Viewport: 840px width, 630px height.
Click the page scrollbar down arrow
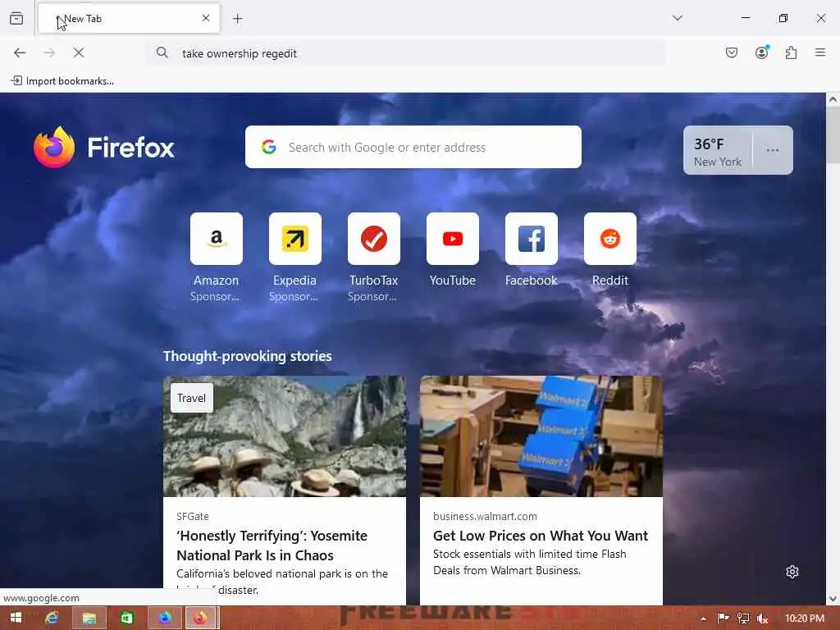click(833, 599)
